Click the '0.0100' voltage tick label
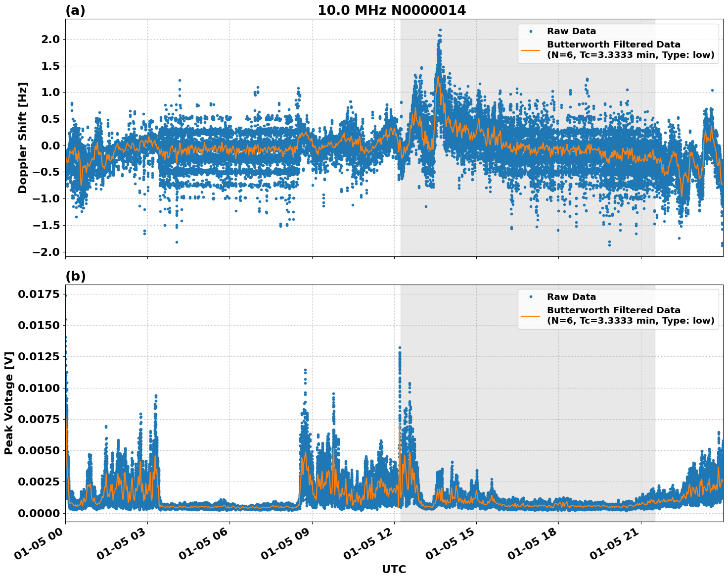The height and width of the screenshot is (580, 728). [x=39, y=388]
